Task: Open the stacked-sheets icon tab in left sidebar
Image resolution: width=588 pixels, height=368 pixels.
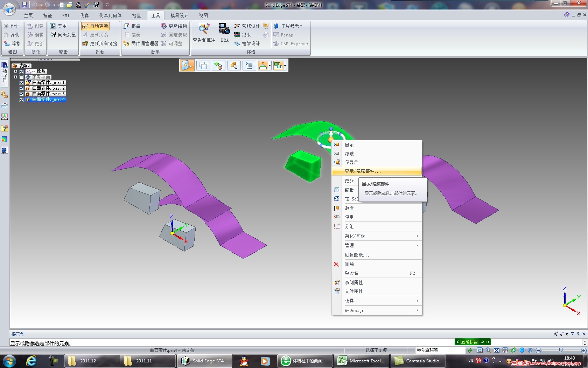Action: click(5, 105)
